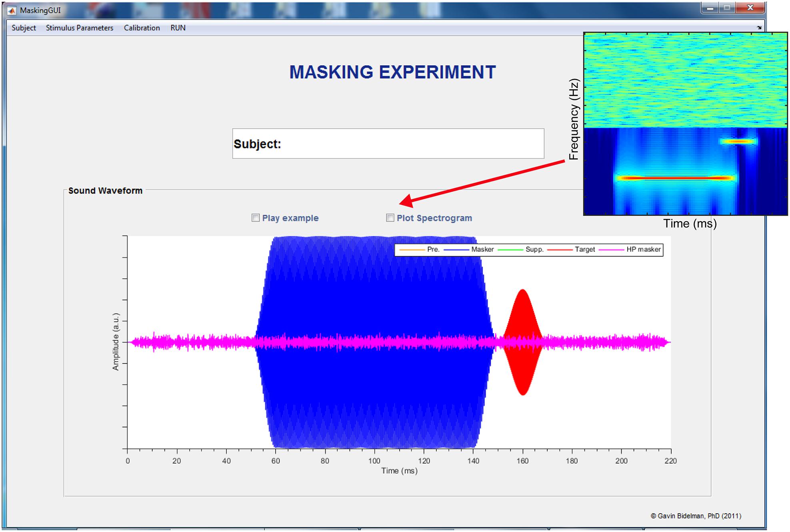Viewport: 790px width, 532px height.
Task: Click the MASKING EXPERIMENT title
Action: pyautogui.click(x=392, y=72)
